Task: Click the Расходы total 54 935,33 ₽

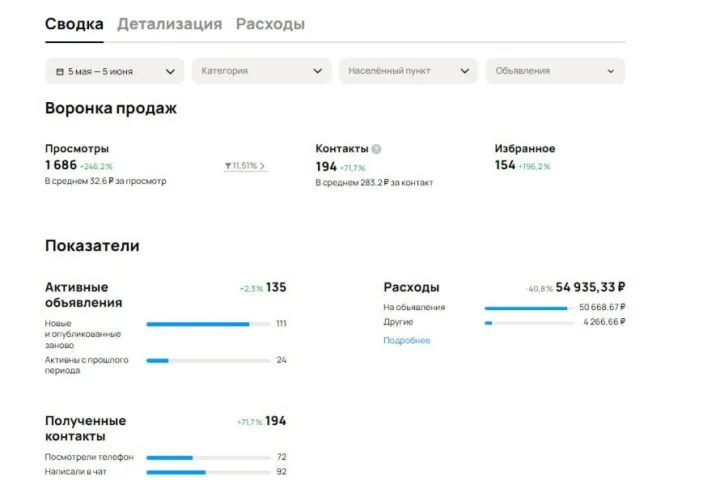Action: pos(591,288)
